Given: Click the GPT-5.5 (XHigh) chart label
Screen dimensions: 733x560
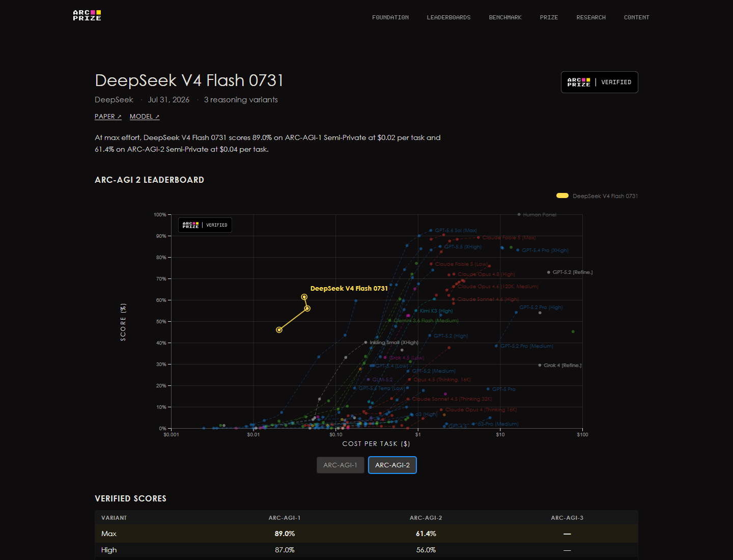Looking at the screenshot, I should click(463, 247).
